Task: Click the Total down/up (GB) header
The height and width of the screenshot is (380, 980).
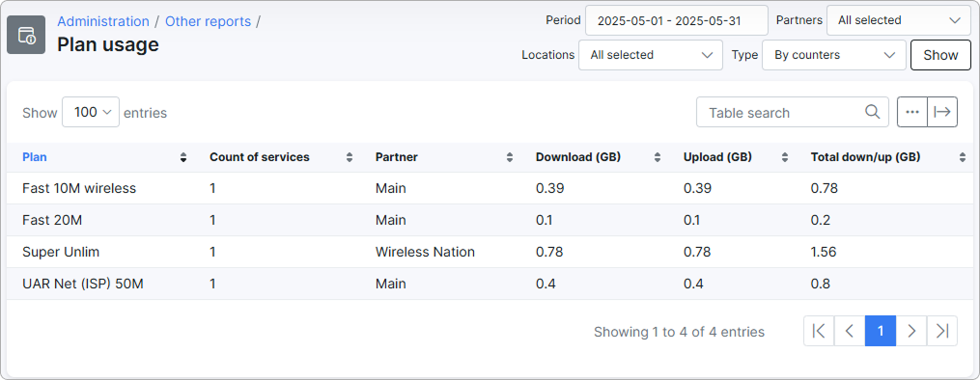Action: tap(866, 157)
